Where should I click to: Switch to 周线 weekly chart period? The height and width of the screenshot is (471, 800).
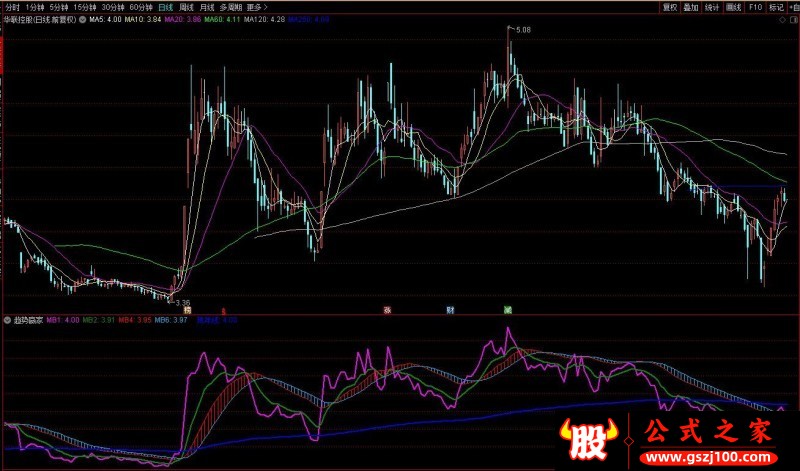(x=186, y=6)
